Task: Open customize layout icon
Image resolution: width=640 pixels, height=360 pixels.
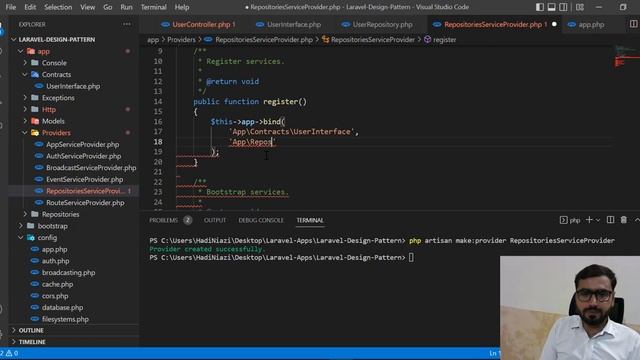Action: click(x=580, y=7)
